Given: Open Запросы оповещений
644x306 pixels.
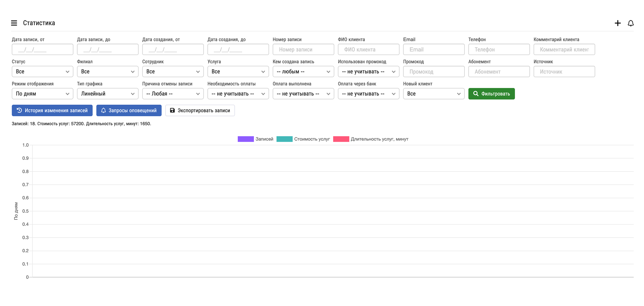Looking at the screenshot, I should point(129,110).
